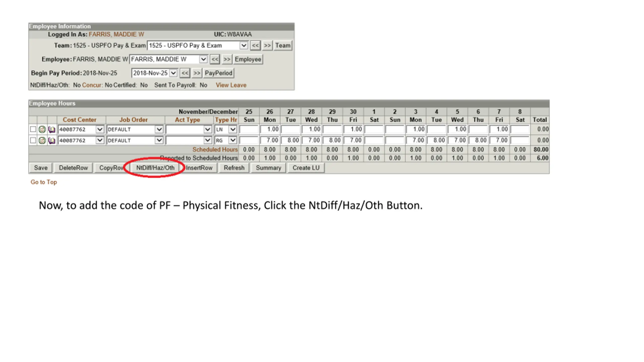Follow the Go to Top link
Screen dimensions: 644x362
click(x=44, y=182)
